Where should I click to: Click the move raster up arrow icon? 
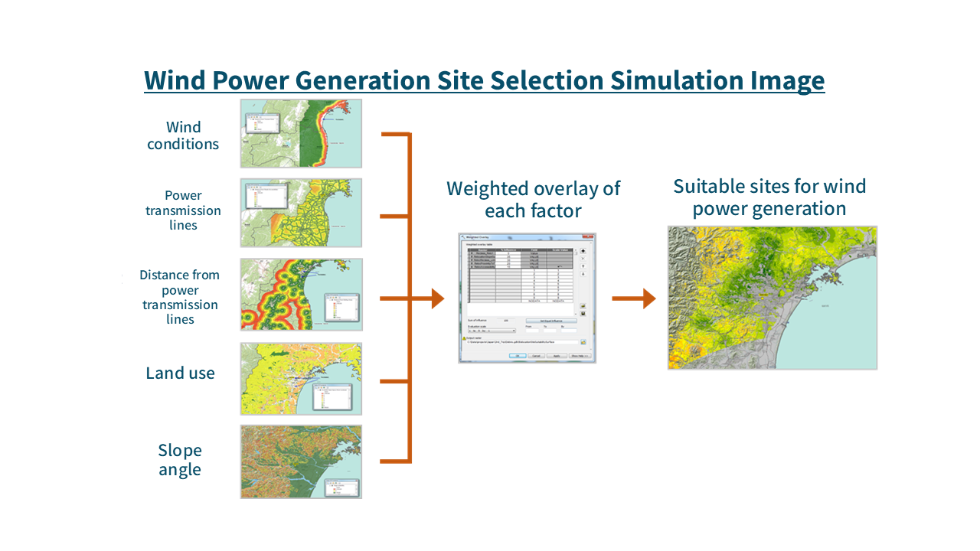[x=583, y=266]
